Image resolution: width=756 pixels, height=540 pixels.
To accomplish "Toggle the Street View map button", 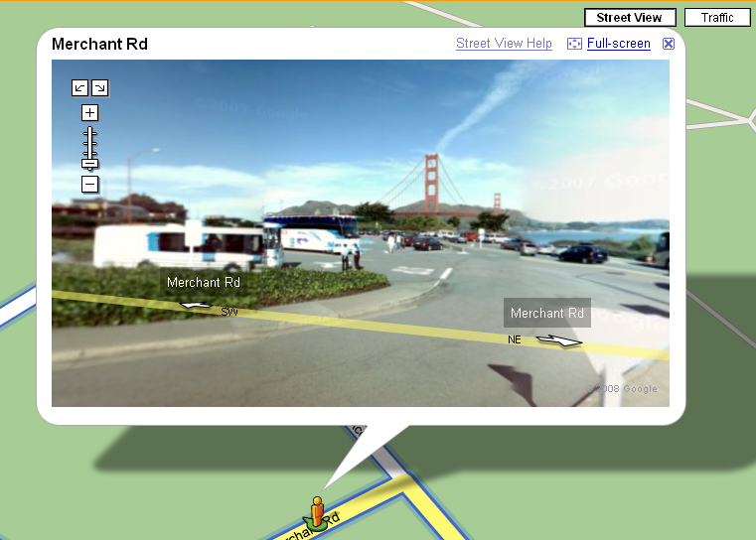I will [x=630, y=17].
